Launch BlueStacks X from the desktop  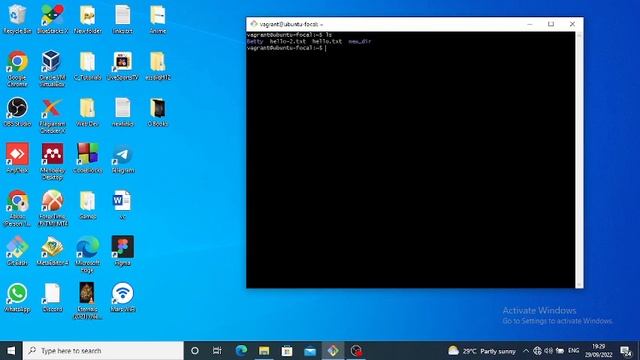click(52, 18)
